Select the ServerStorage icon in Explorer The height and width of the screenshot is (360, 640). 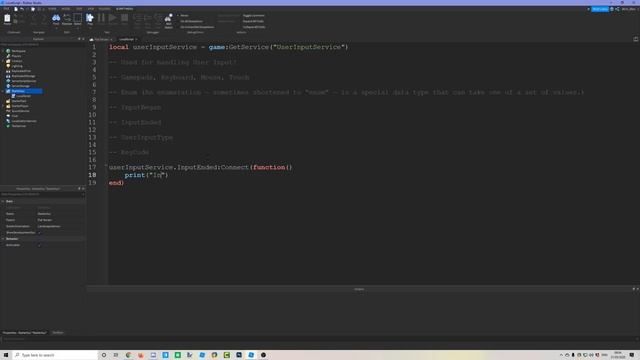coord(8,86)
